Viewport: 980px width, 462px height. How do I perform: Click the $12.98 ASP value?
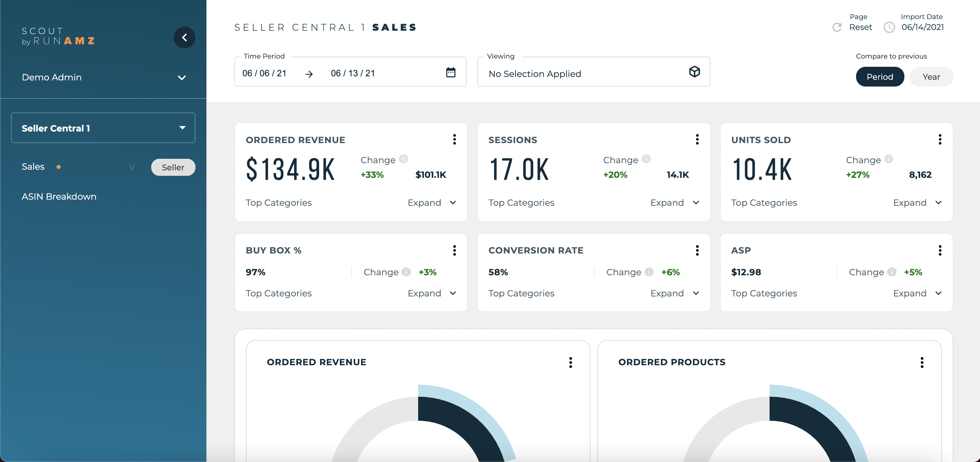click(x=746, y=272)
